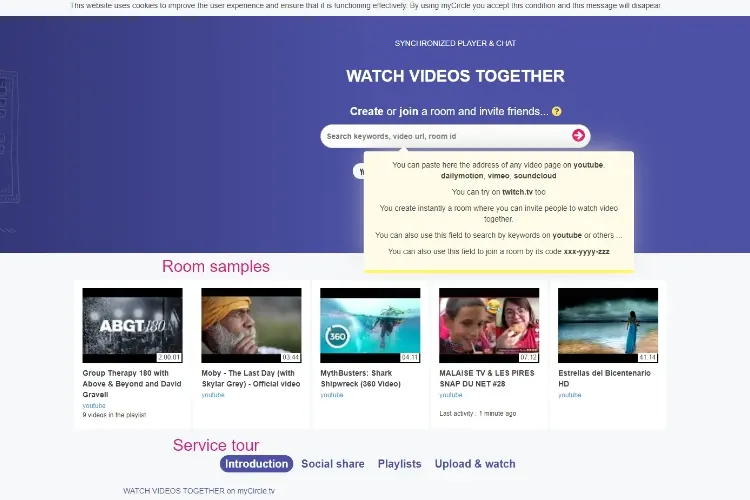Click the yellow question mark help icon
This screenshot has height=500, width=750.
pos(556,111)
